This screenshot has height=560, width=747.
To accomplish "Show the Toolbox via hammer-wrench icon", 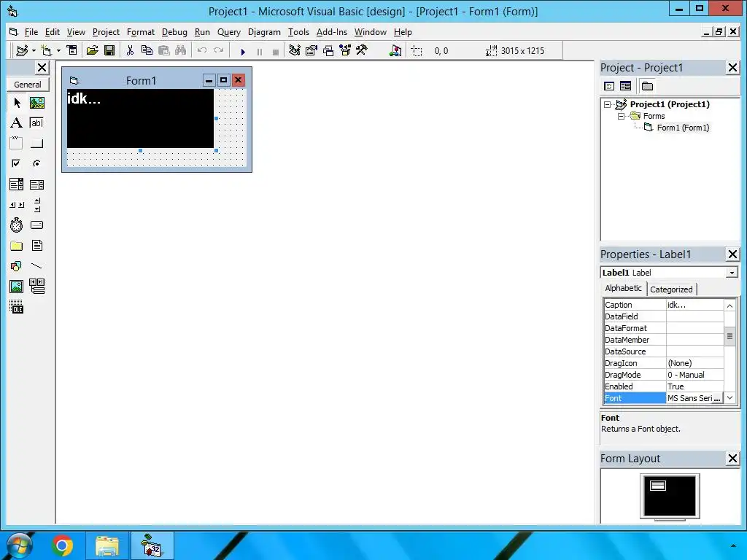I will click(362, 50).
